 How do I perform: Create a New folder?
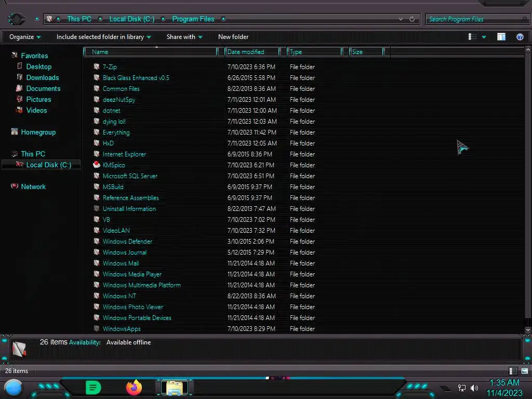click(233, 37)
